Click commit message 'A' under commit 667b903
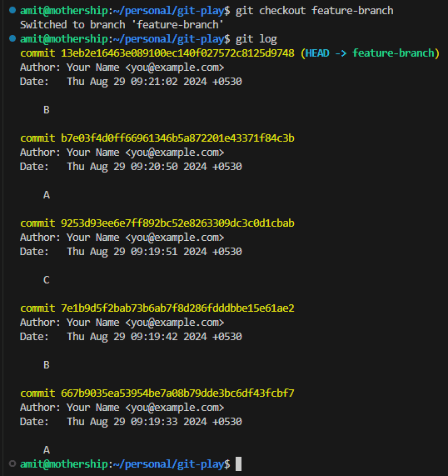 47,450
